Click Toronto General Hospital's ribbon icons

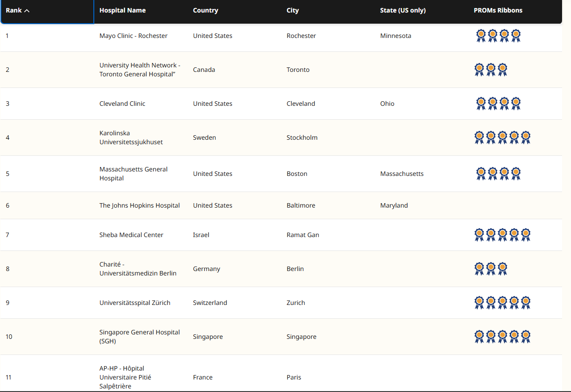pos(491,70)
